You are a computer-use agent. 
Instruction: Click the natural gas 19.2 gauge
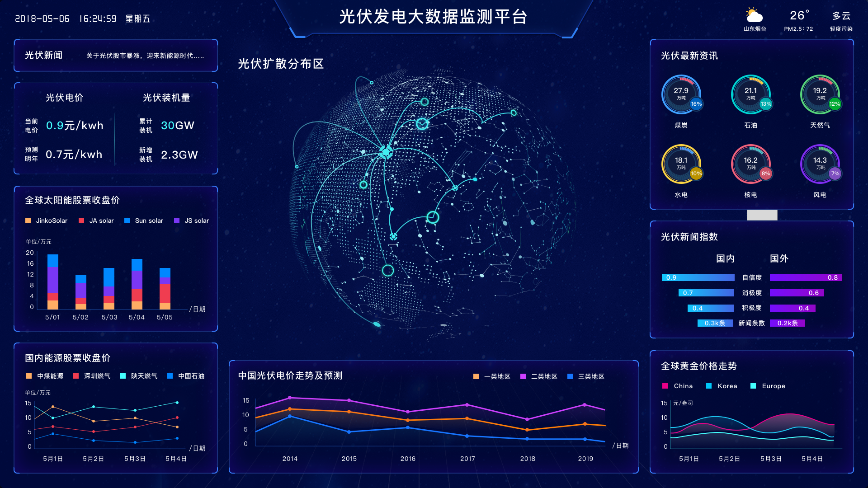[x=819, y=94]
